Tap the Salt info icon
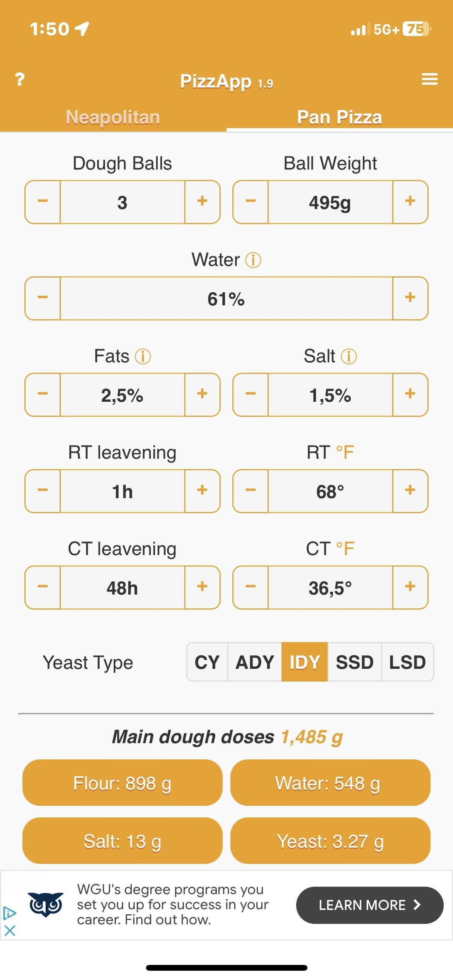This screenshot has height=980, width=453. click(x=349, y=356)
